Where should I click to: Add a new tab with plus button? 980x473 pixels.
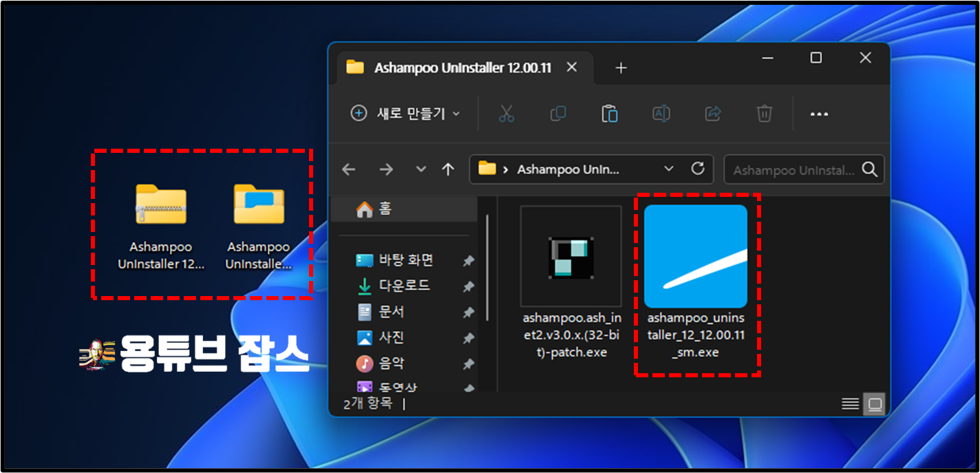(621, 67)
